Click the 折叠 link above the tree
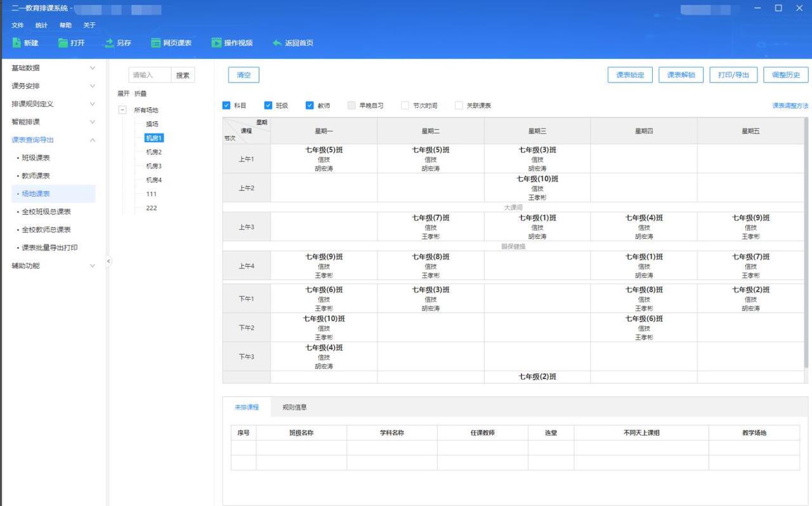Image resolution: width=812 pixels, height=506 pixels. tap(140, 93)
